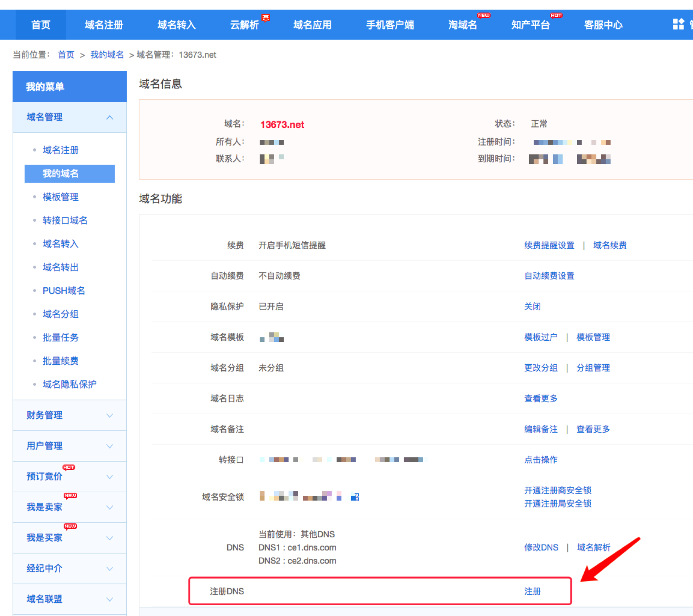
Task: Expand the 财务管理 sidebar section
Action: click(x=109, y=416)
